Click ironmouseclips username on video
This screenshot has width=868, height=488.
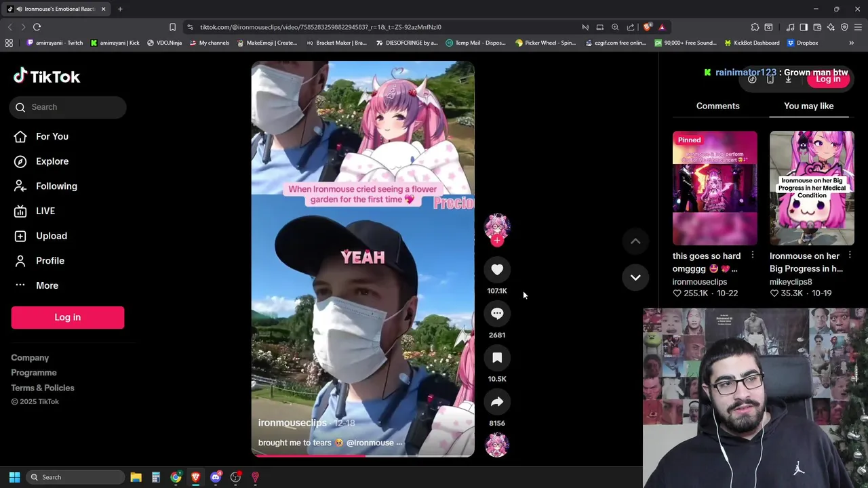[x=292, y=423]
